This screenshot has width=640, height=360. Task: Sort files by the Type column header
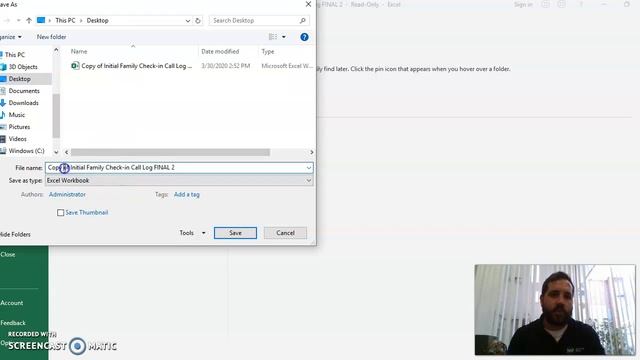268,51
